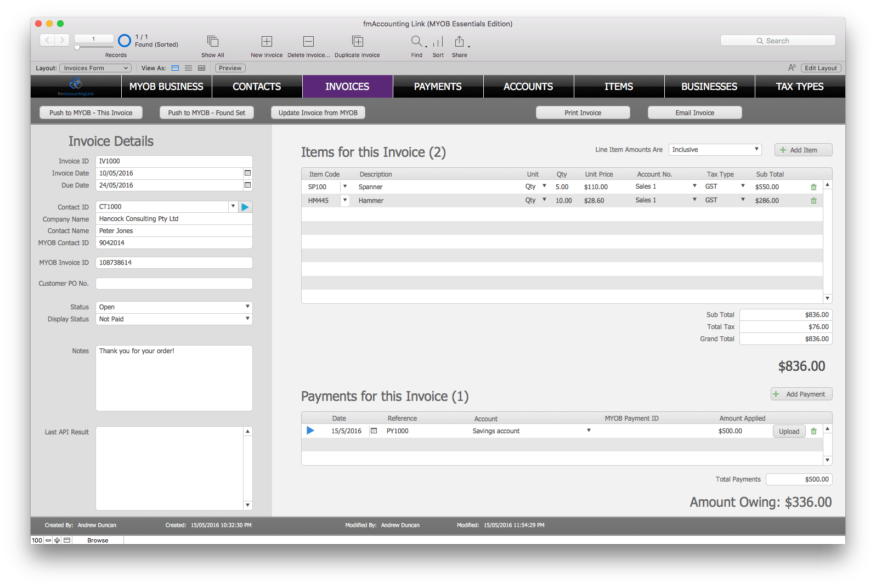Click the Browse mode status menu
The height and width of the screenshot is (588, 876).
point(98,540)
